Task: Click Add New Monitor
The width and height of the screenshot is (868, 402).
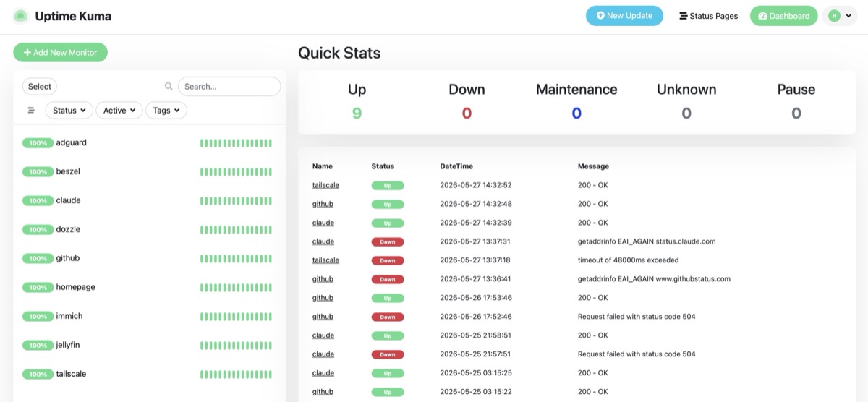Action: 60,53
